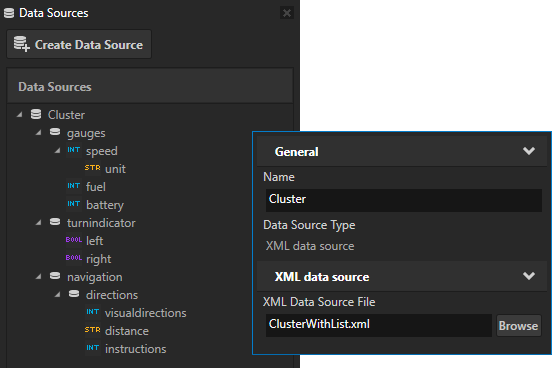Select the turnindicator item
Viewport: 552px width, 368px height.
(x=101, y=223)
